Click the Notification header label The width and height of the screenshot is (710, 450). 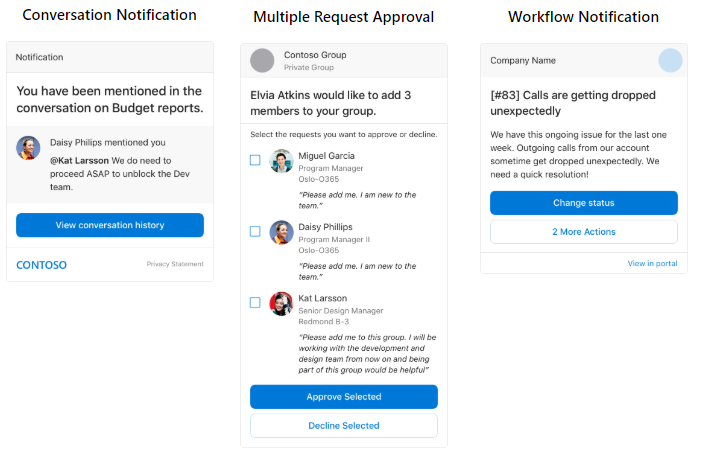pyautogui.click(x=40, y=57)
